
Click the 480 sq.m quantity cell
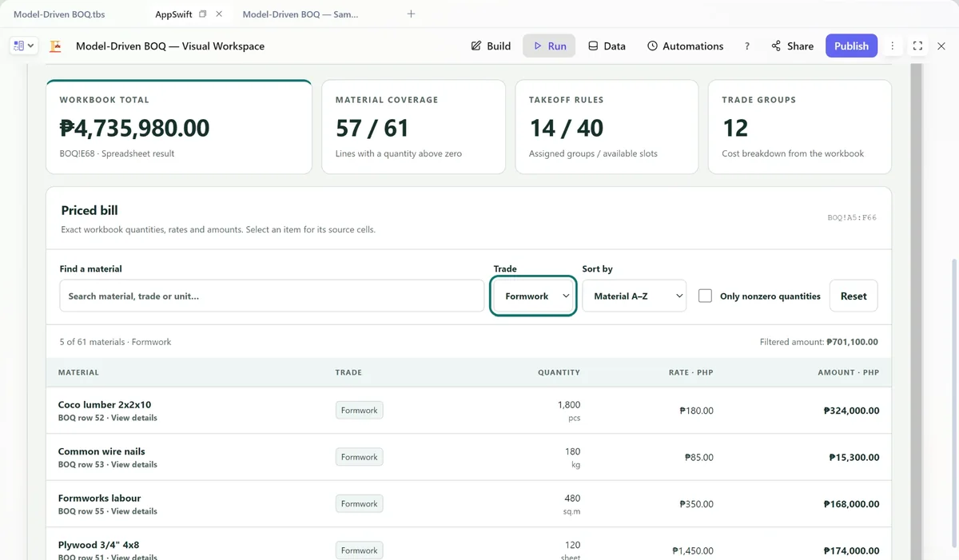pyautogui.click(x=571, y=504)
